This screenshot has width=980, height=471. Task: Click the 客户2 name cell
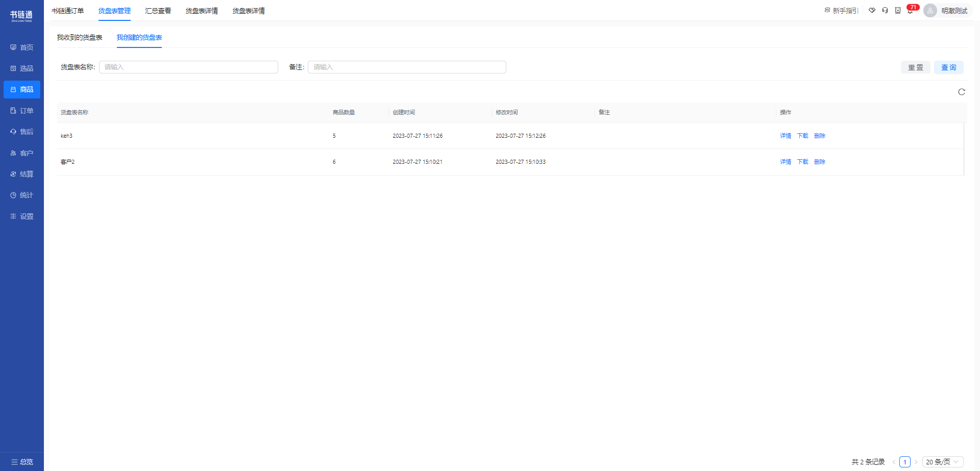pos(67,162)
